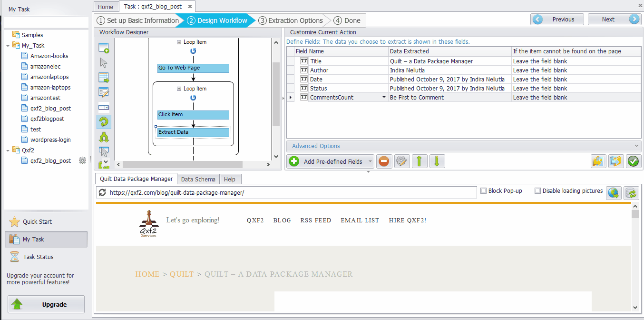
Task: Switch to the Home tab
Action: pos(105,7)
